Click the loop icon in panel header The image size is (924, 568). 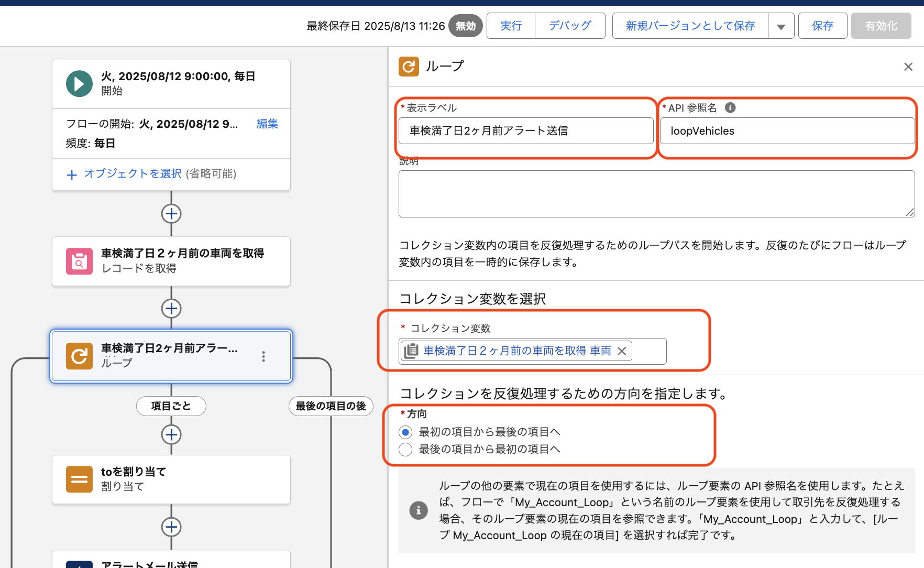[409, 67]
